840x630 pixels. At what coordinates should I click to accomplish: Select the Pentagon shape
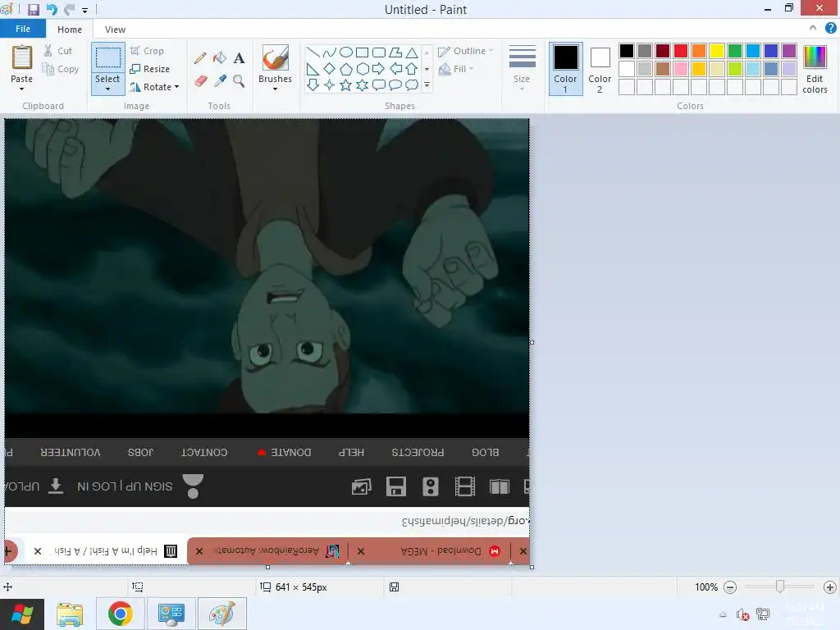346,69
